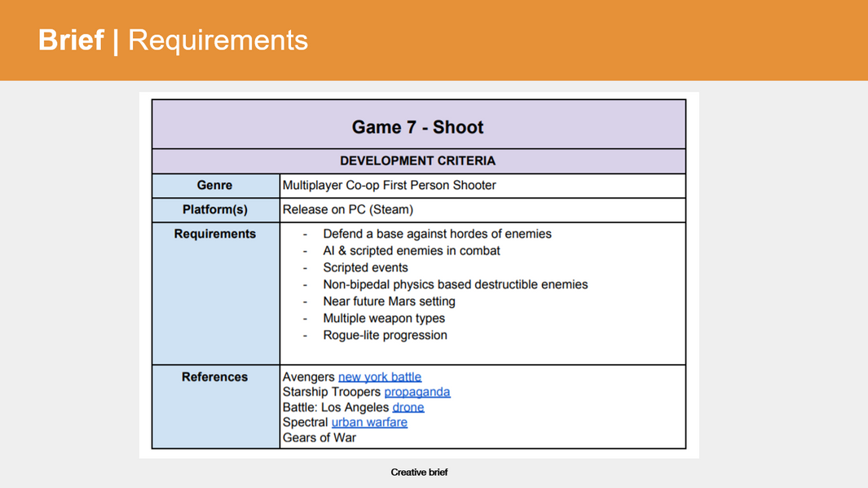The height and width of the screenshot is (488, 868).
Task: Open the Battle: Los Angeles 'drone' link
Action: point(408,407)
